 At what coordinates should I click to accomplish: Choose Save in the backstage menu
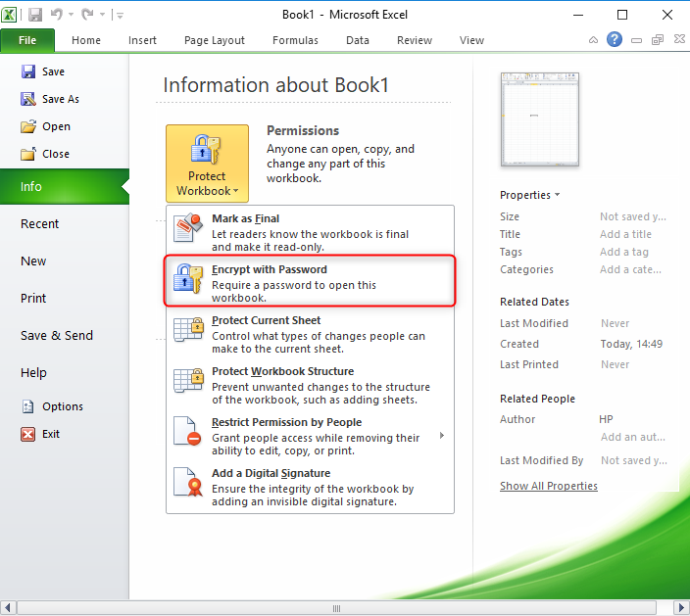42,71
